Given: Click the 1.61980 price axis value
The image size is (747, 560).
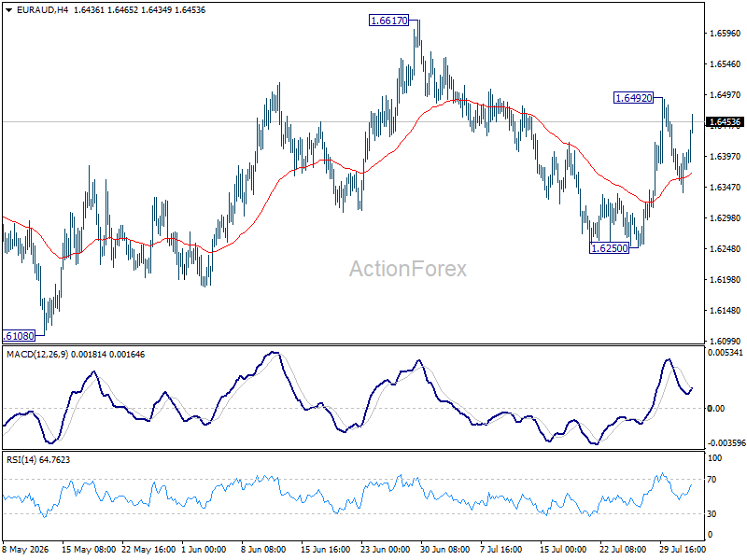Looking at the screenshot, I should [x=726, y=279].
